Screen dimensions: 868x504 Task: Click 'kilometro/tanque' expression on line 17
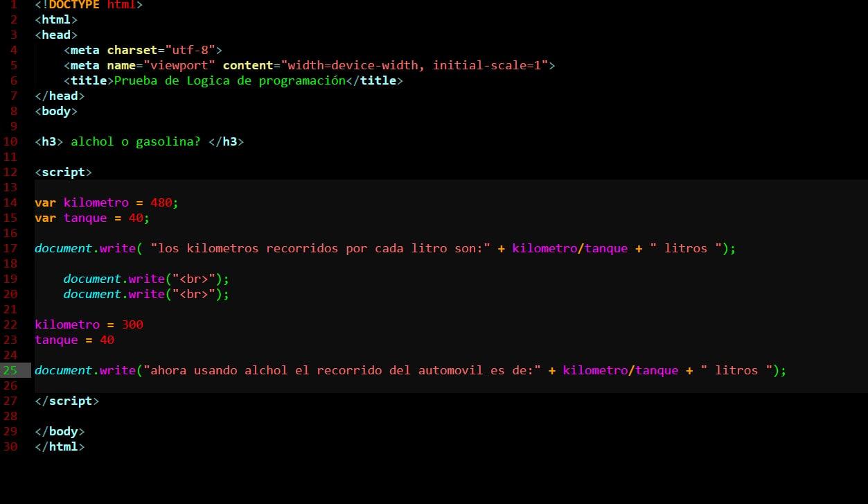click(569, 248)
